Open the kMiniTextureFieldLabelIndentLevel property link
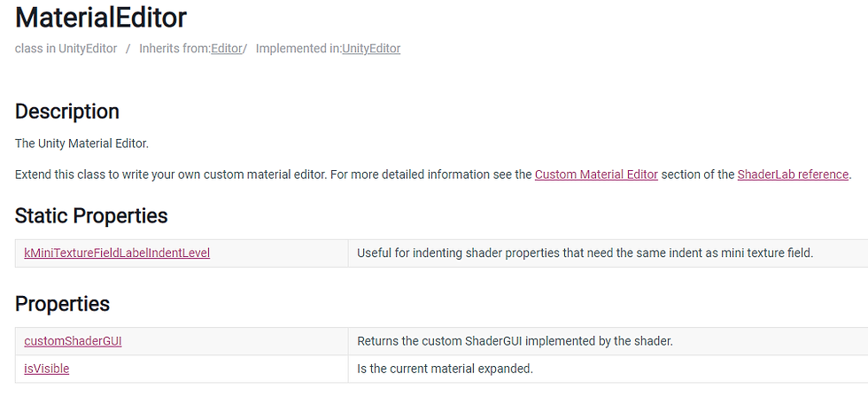Screen dimensions: 868x397 [x=117, y=253]
